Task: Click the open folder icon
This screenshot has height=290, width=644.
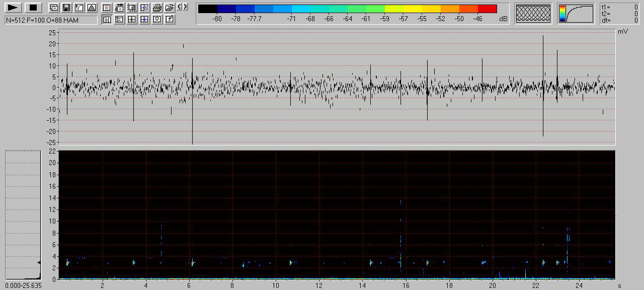Action: [x=170, y=8]
